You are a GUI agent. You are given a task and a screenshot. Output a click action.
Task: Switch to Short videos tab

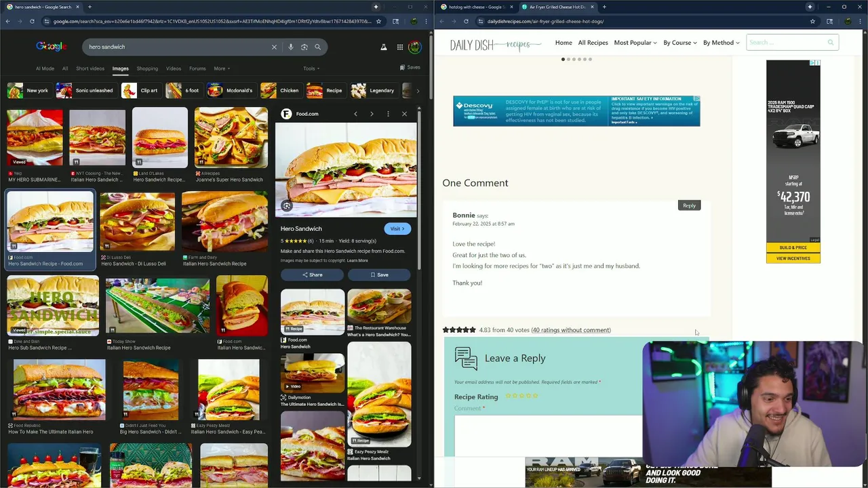pos(90,68)
